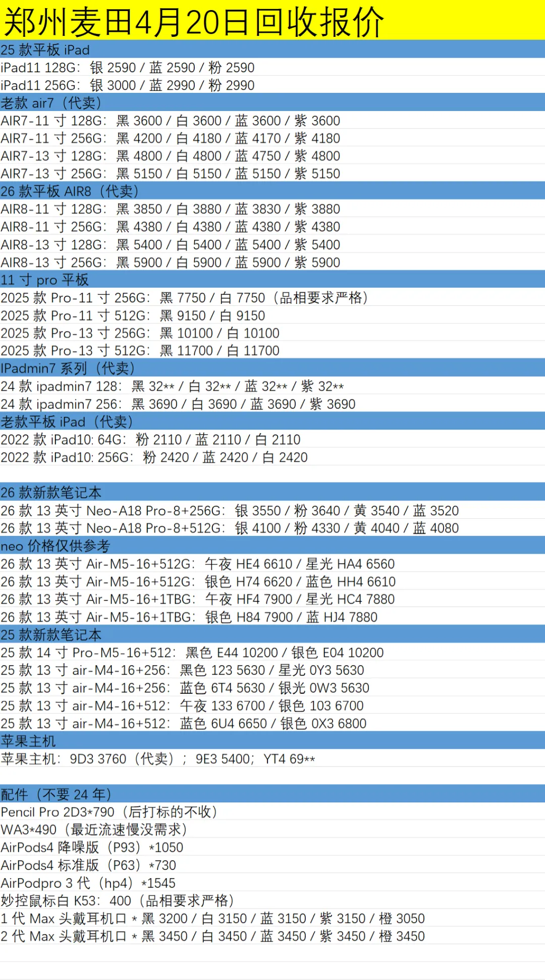
Task: Select the neo 价格仅供参考 header
Action: pos(272,546)
